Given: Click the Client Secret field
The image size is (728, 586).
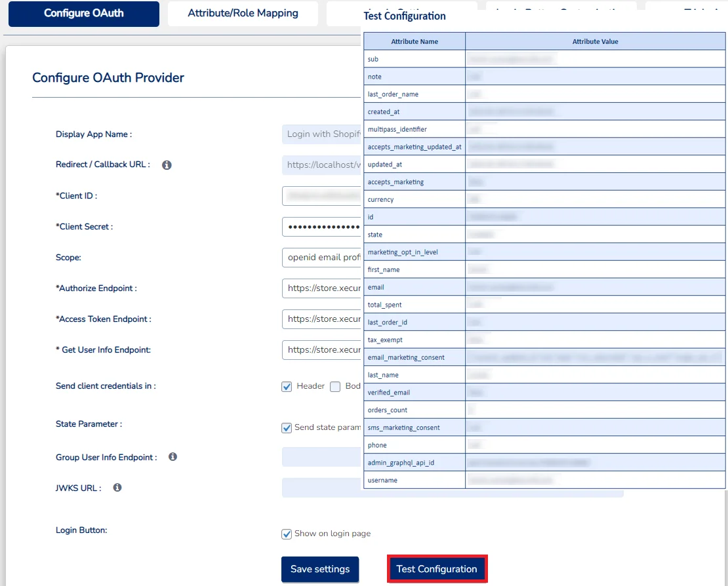Looking at the screenshot, I should (x=321, y=226).
